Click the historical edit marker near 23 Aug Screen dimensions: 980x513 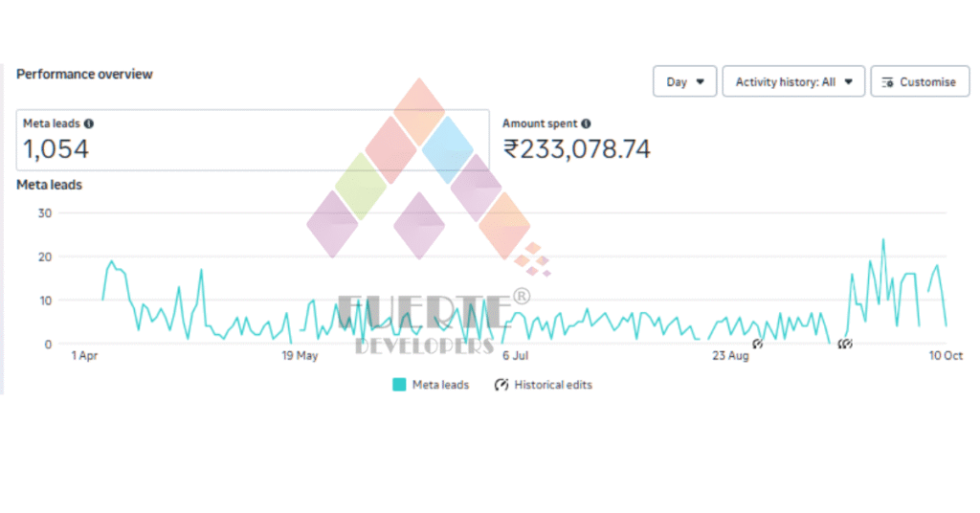click(757, 343)
